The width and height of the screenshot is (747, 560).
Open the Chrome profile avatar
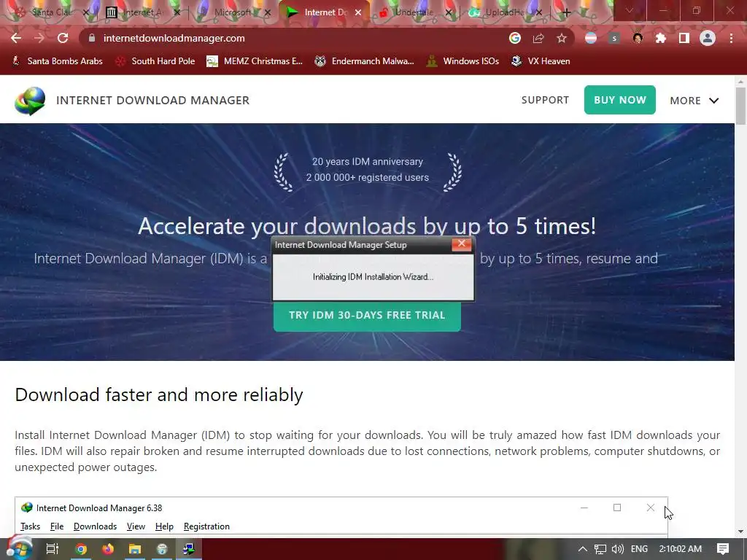(x=708, y=38)
